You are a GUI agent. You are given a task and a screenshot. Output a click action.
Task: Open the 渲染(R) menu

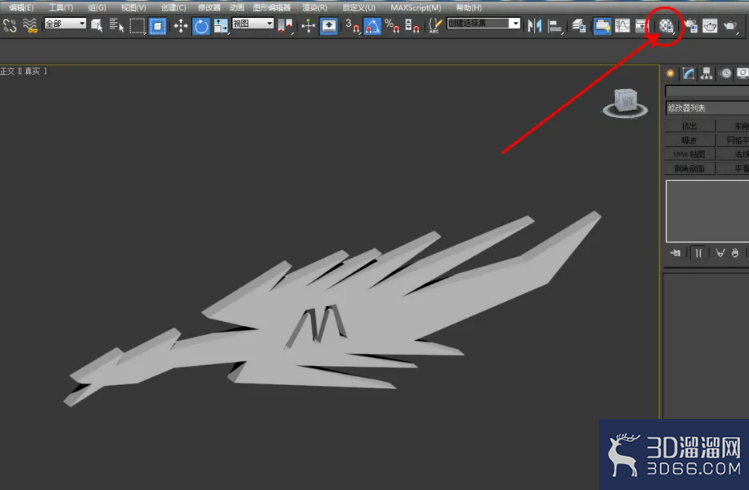[x=315, y=8]
